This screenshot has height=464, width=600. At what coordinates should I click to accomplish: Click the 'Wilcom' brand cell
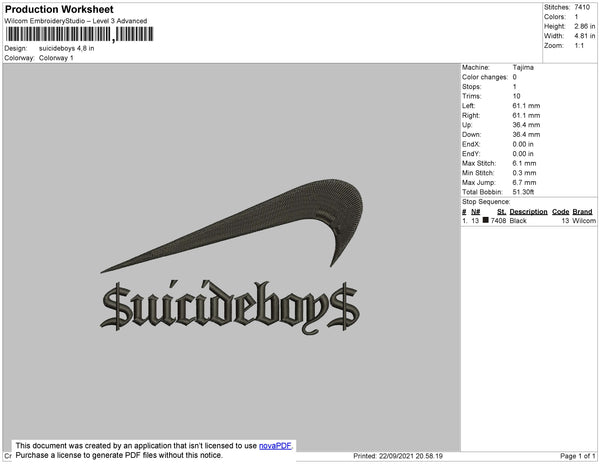point(584,221)
